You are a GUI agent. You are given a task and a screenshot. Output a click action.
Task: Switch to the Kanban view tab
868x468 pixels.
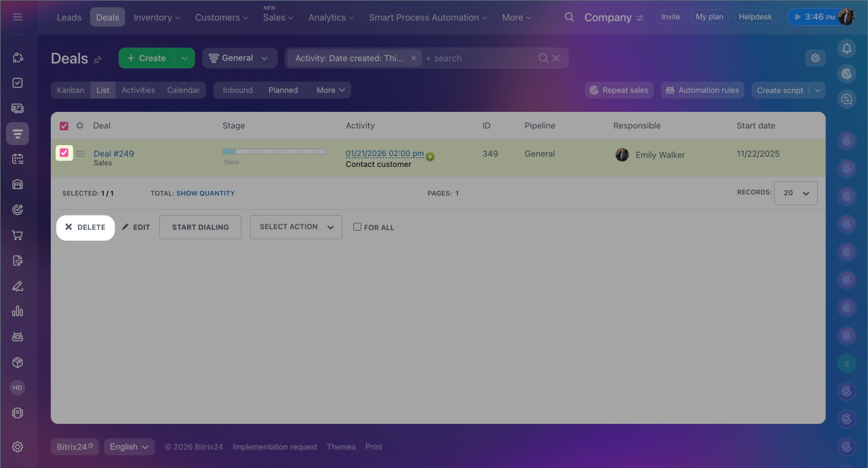71,90
